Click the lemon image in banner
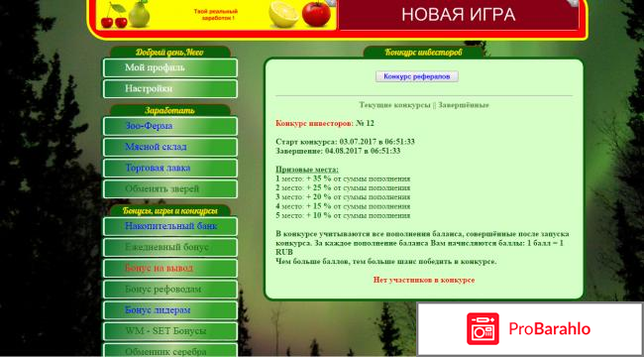The height and width of the screenshot is (357, 644). coord(283,14)
